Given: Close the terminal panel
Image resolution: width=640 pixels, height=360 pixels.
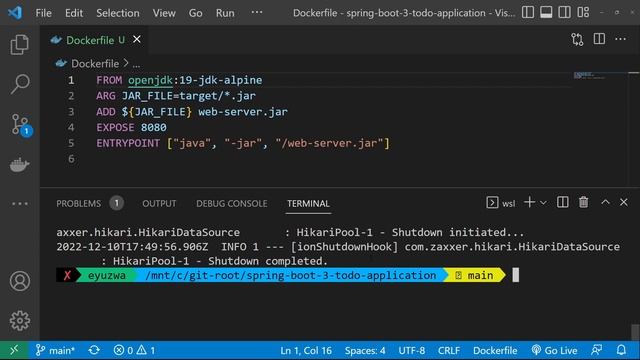Looking at the screenshot, I should tap(623, 202).
